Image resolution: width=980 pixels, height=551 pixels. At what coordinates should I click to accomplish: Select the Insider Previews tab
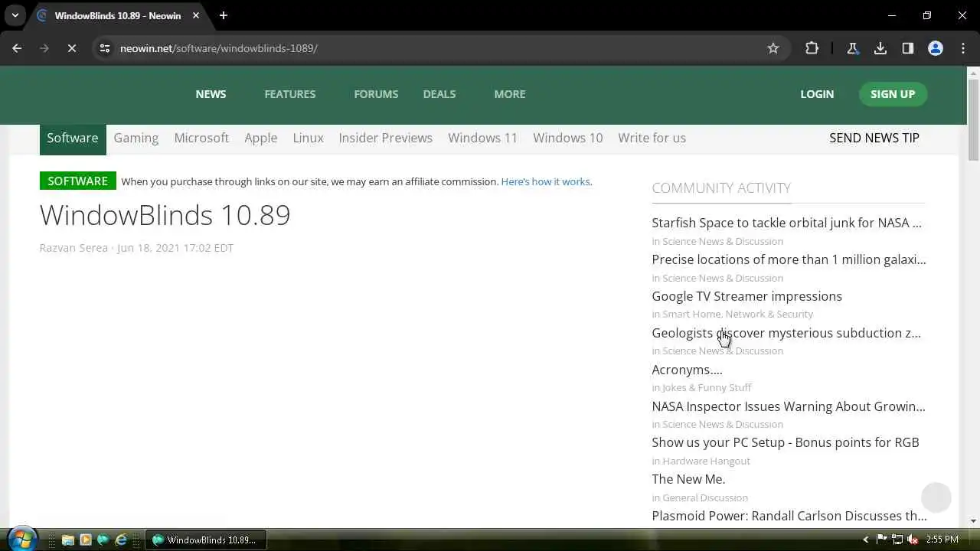pyautogui.click(x=386, y=138)
